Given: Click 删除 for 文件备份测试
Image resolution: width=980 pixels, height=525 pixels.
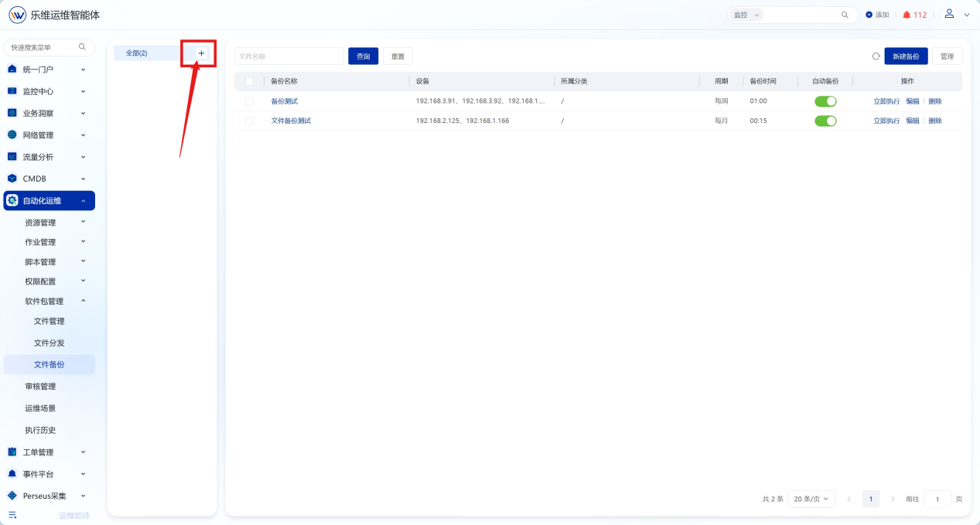Looking at the screenshot, I should click(935, 121).
